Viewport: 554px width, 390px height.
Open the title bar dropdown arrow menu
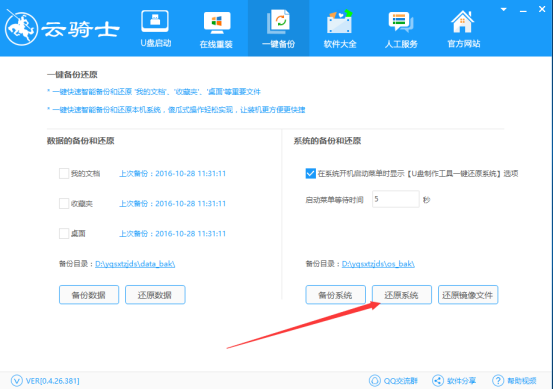pyautogui.click(x=503, y=10)
